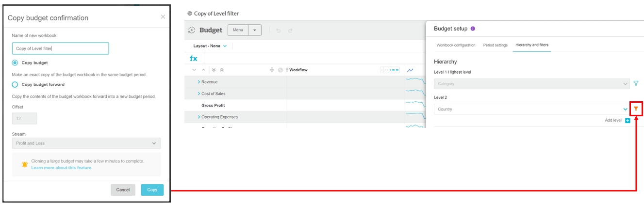This screenshot has height=204, width=644.
Task: Expand the Revenue row
Action: [x=199, y=82]
